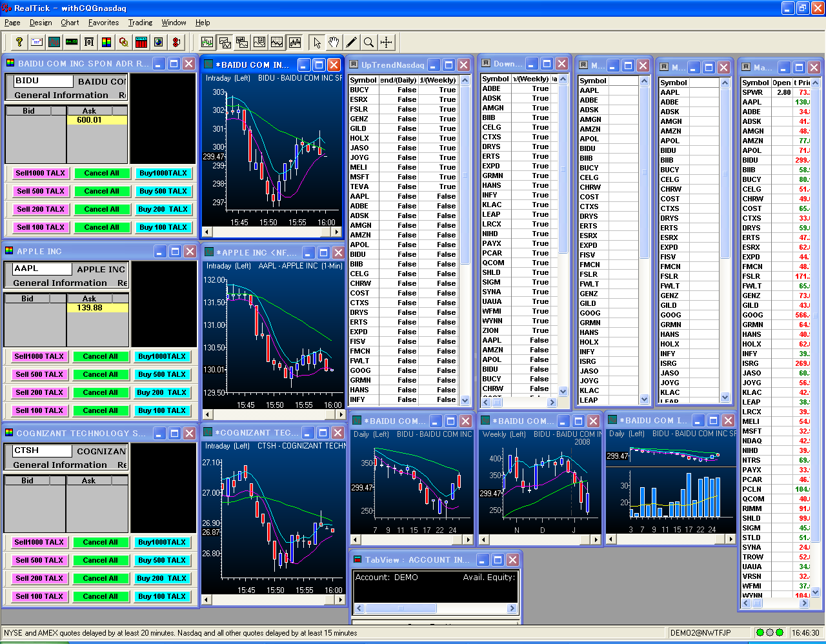Click the first green connection status light
The width and height of the screenshot is (826, 644).
[x=760, y=632]
